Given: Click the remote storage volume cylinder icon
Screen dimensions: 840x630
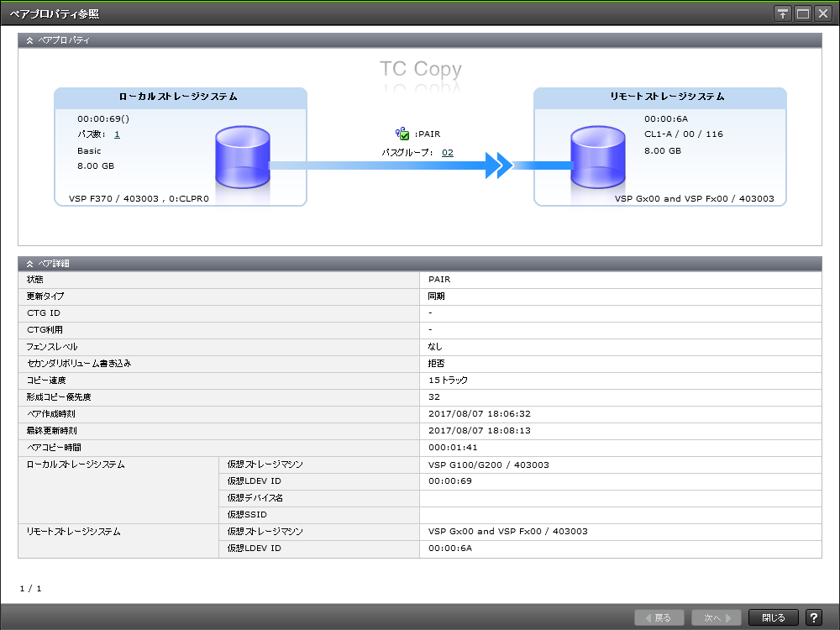Looking at the screenshot, I should (598, 157).
